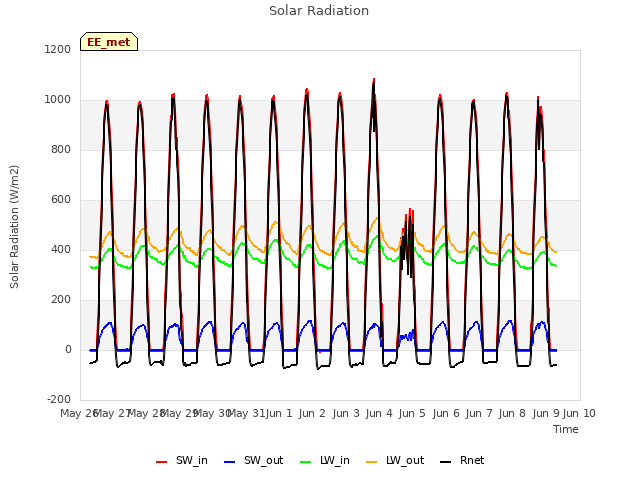Screen dimensions: 640x480
Task: Click the EE_met annotation label
Action: pyautogui.click(x=109, y=42)
